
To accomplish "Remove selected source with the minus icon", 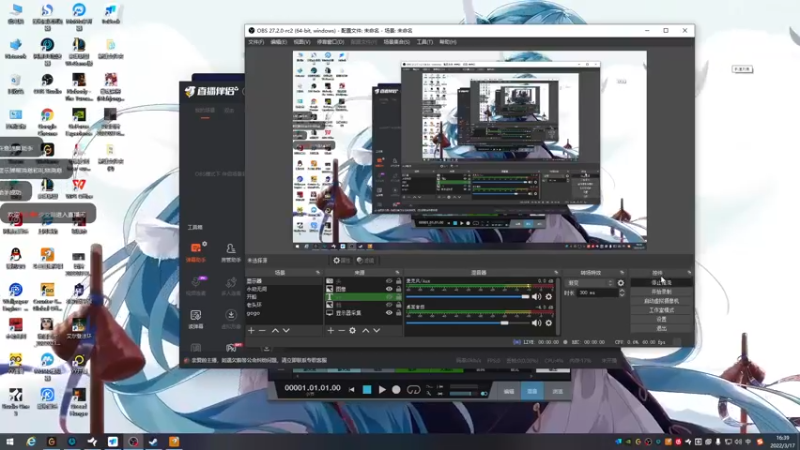I will coord(341,331).
